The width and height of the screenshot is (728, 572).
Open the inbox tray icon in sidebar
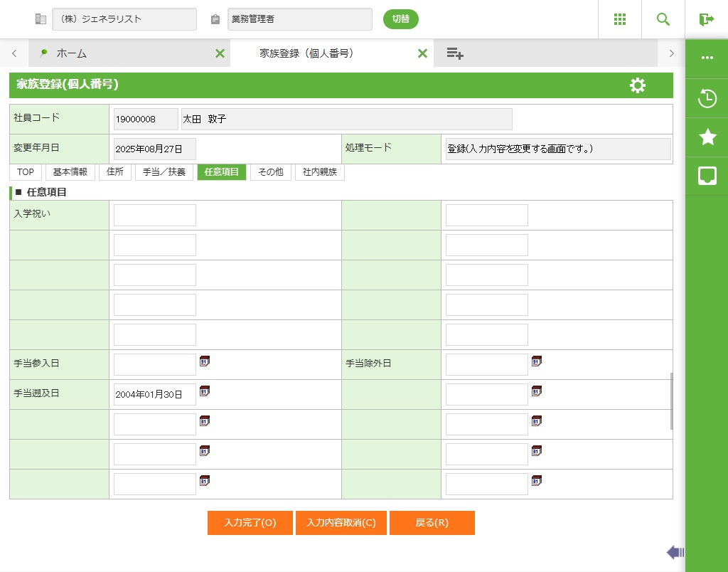pos(707,176)
